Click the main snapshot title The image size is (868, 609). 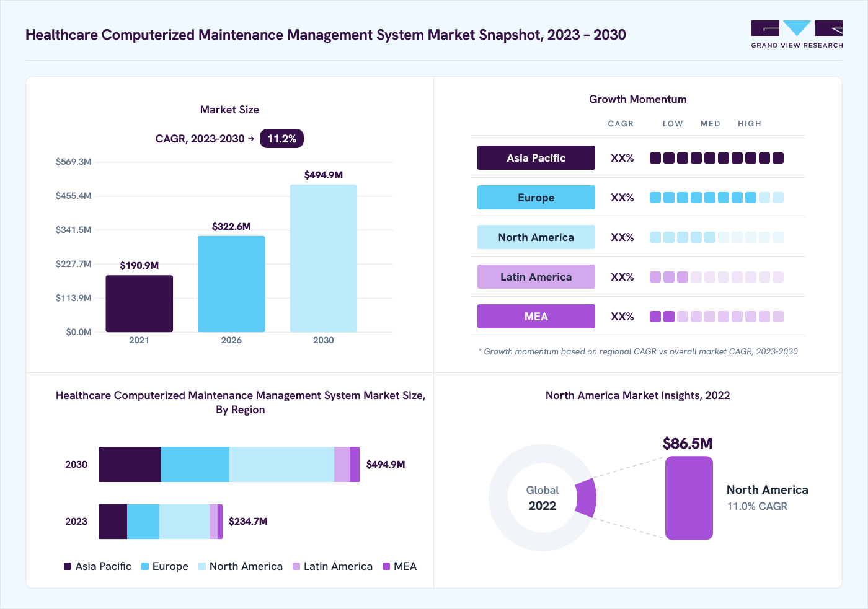325,35
